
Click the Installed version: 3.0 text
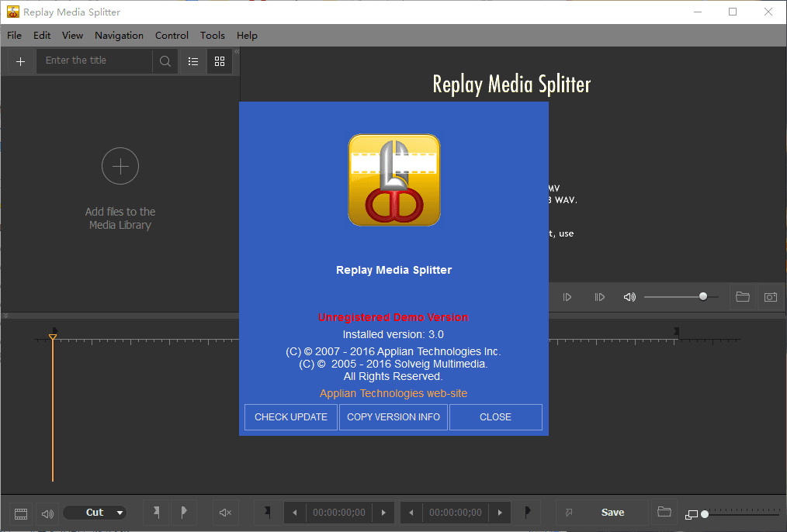coord(393,334)
